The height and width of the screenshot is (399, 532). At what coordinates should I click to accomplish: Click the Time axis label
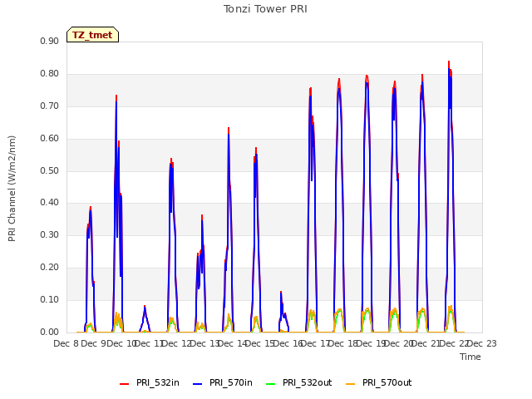click(470, 357)
